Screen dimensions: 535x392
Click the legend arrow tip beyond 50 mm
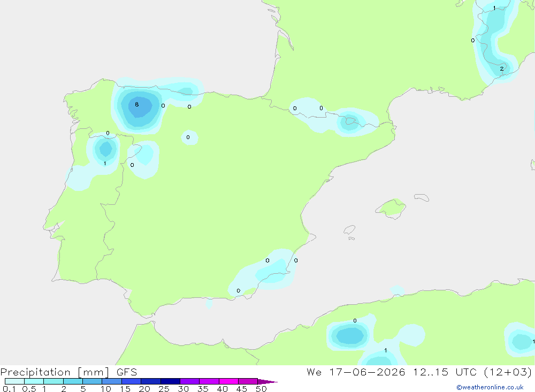267,381
